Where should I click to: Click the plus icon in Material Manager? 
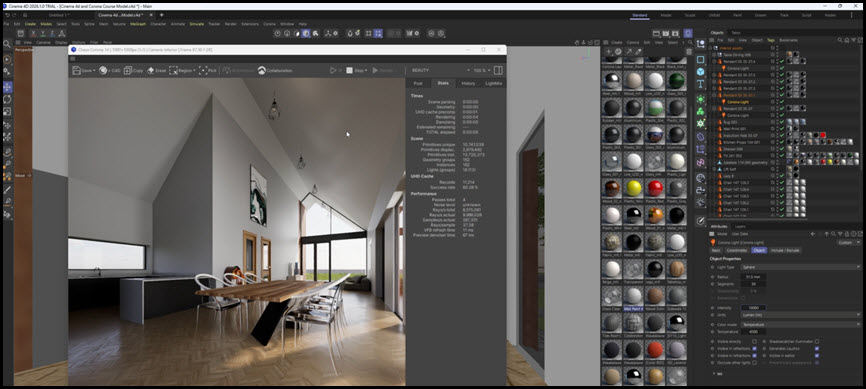pos(609,51)
